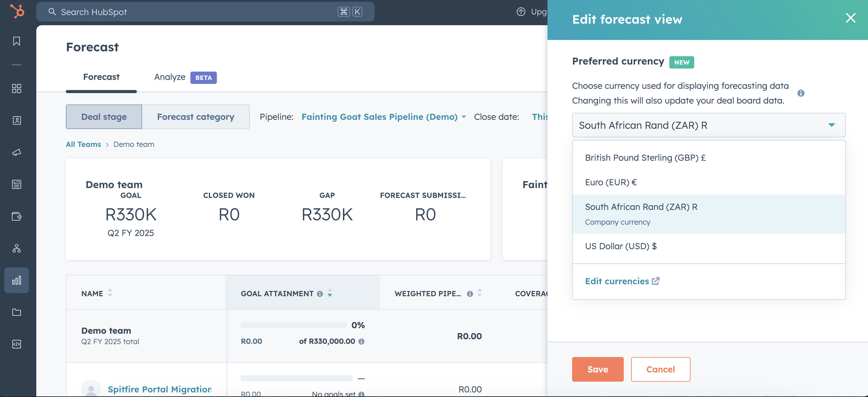
Task: Toggle the Goal Attainment sort order
Action: pos(329,293)
